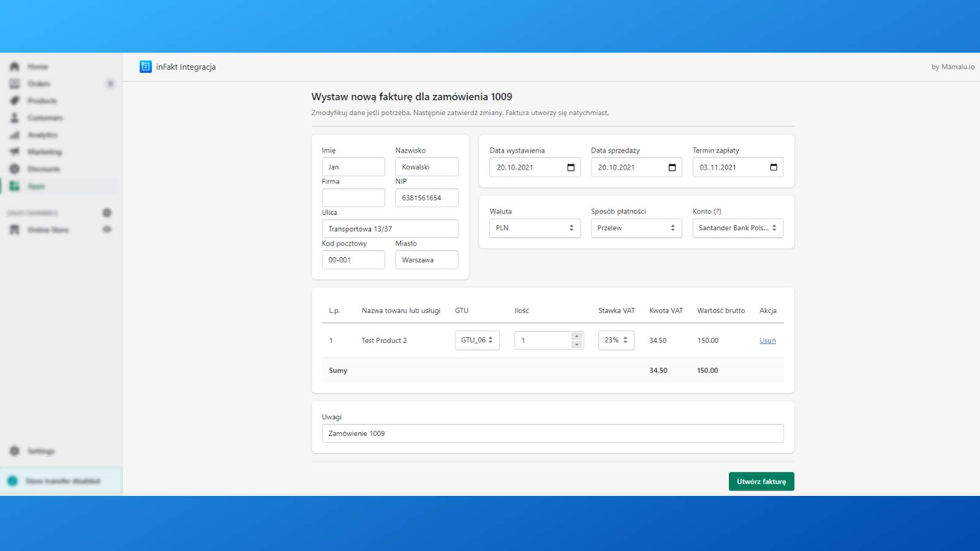Click the Nazwa towaru lub usługi column header

[401, 310]
